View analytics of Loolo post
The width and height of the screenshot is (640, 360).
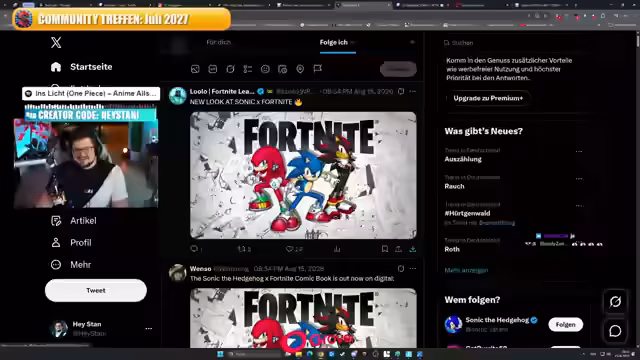(x=337, y=249)
